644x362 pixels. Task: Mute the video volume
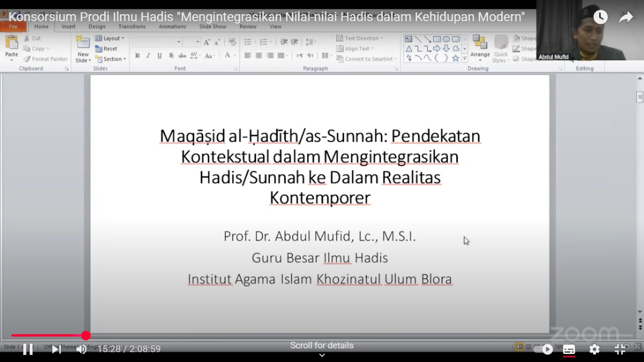[82, 349]
